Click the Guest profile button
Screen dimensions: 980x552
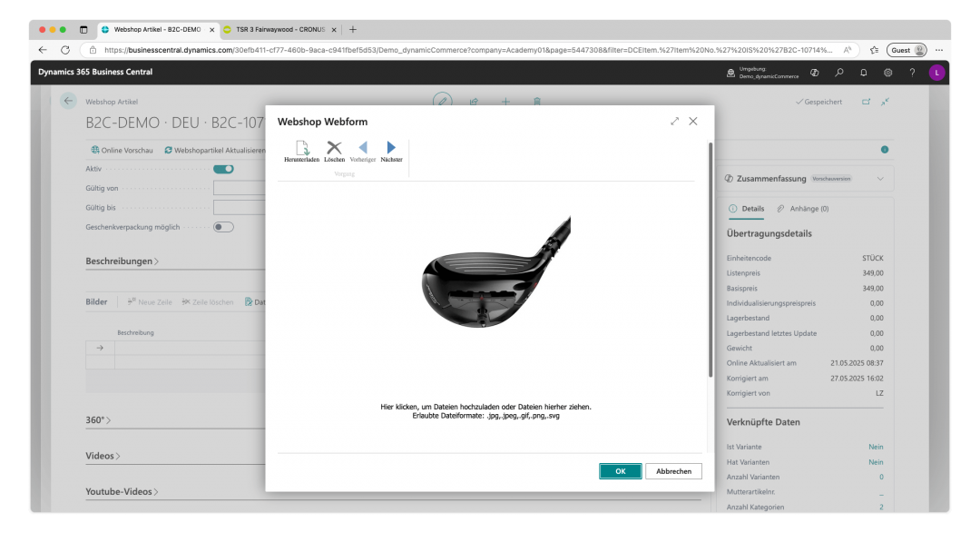click(906, 50)
